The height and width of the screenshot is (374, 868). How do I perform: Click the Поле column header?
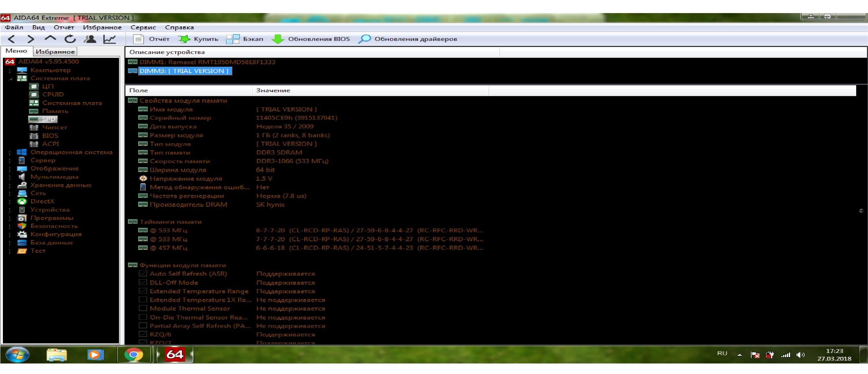tap(189, 90)
